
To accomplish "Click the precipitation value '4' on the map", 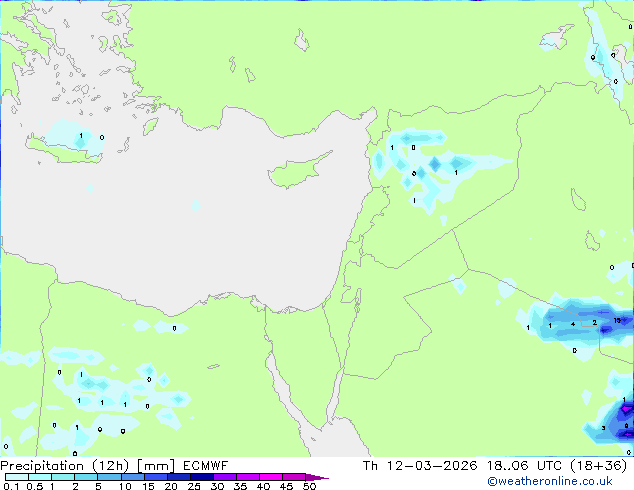I will click(x=573, y=324).
